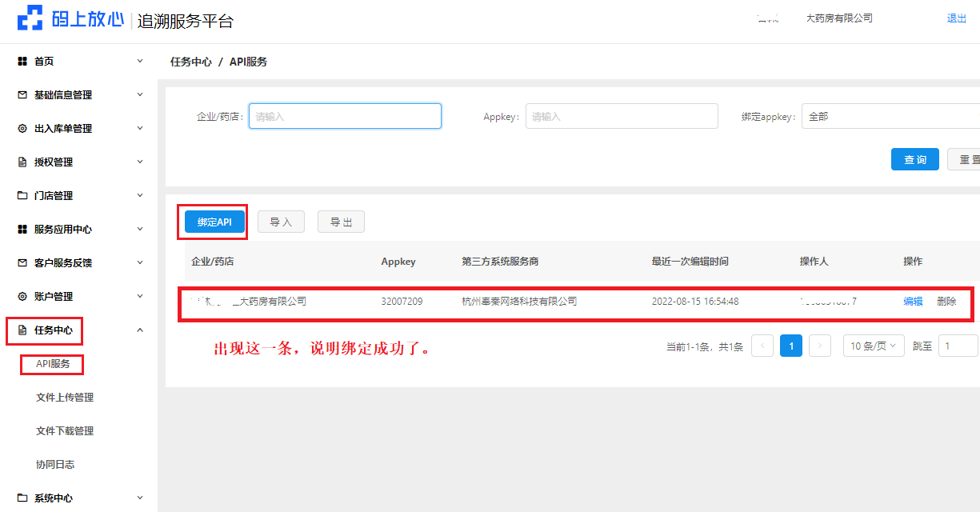Click the 编辑 link in table row
The image size is (980, 512).
click(913, 302)
